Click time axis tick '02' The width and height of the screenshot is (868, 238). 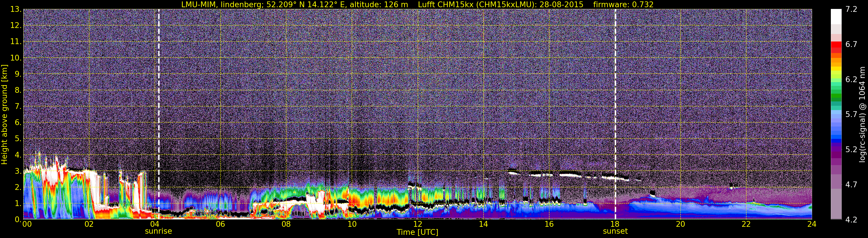coord(89,224)
